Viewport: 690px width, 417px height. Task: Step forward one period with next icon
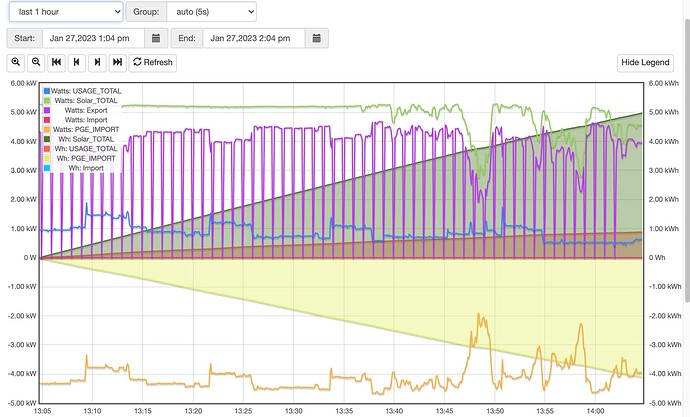97,62
